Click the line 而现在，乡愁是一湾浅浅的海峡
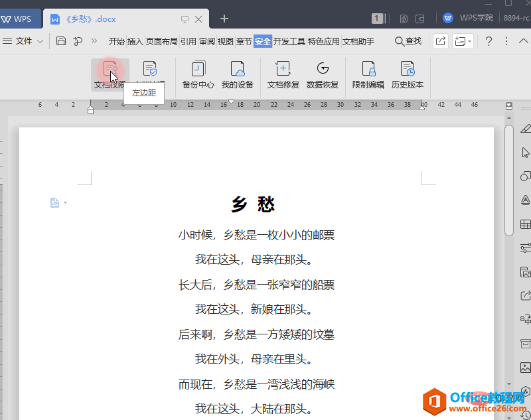The height and width of the screenshot is (420, 531). 256,384
